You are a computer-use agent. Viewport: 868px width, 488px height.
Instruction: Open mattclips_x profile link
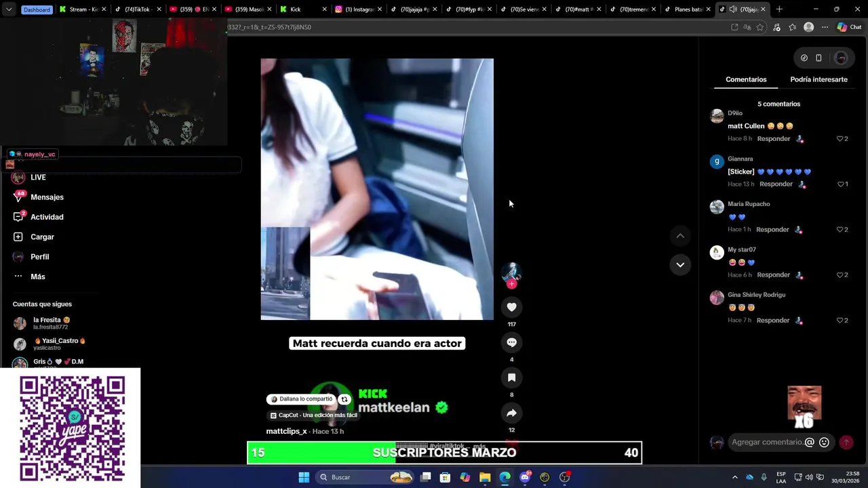coord(286,431)
